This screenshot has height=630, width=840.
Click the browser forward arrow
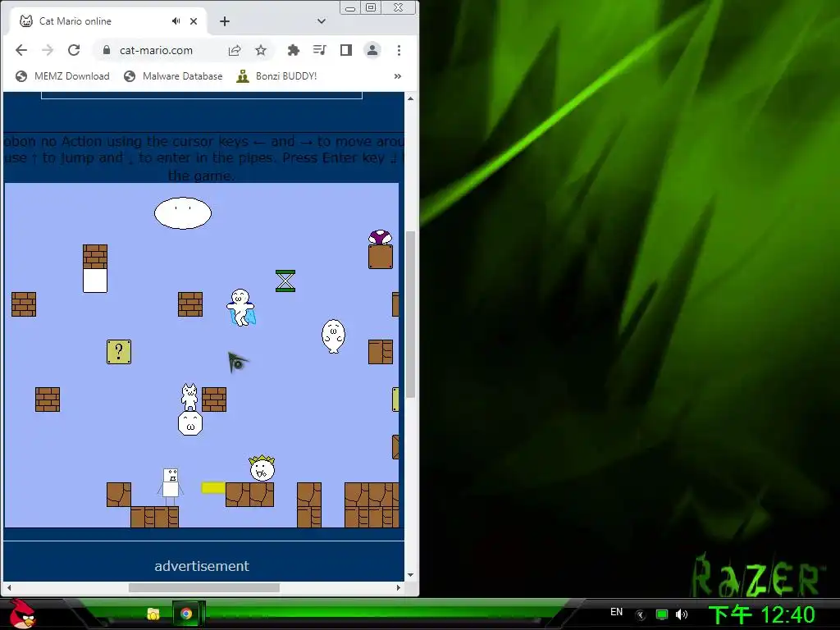click(47, 50)
